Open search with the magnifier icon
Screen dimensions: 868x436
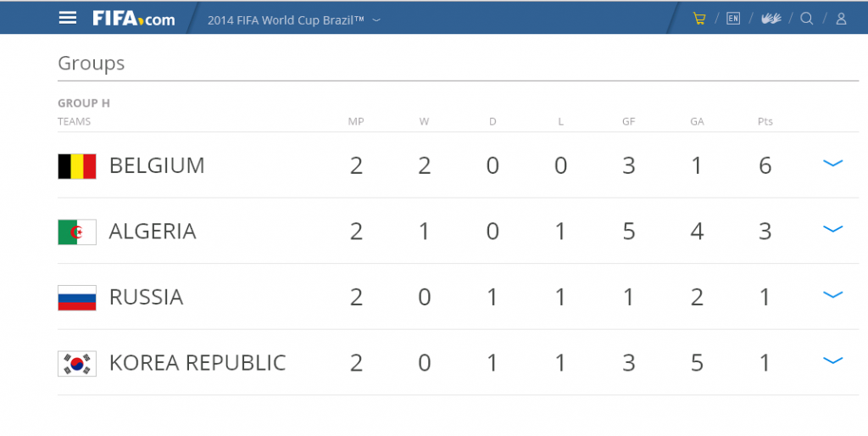click(x=807, y=19)
